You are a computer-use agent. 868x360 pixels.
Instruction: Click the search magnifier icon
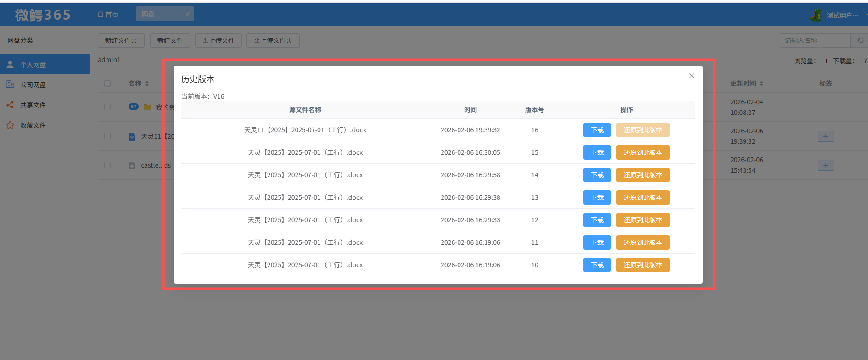[x=861, y=40]
